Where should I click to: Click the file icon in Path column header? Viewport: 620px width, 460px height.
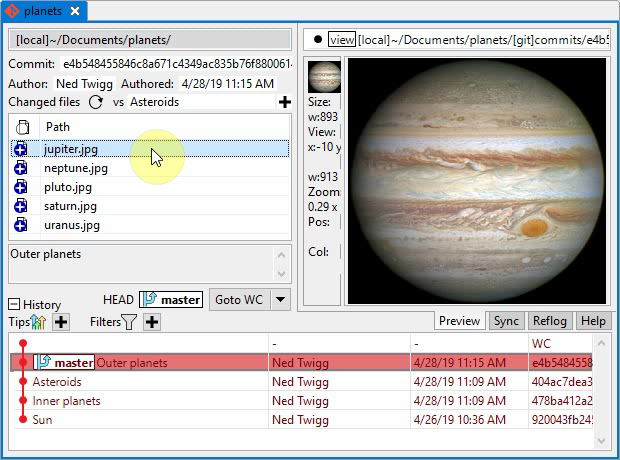point(23,127)
